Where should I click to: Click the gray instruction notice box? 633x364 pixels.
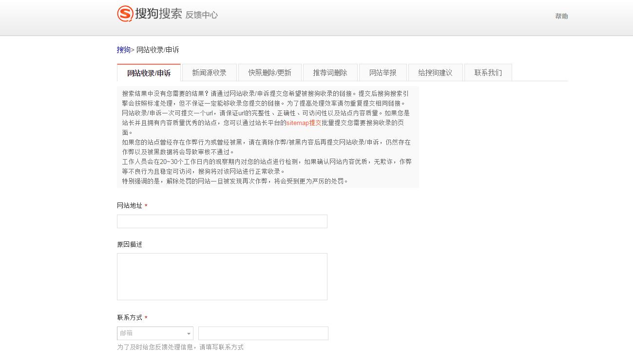tap(268, 136)
